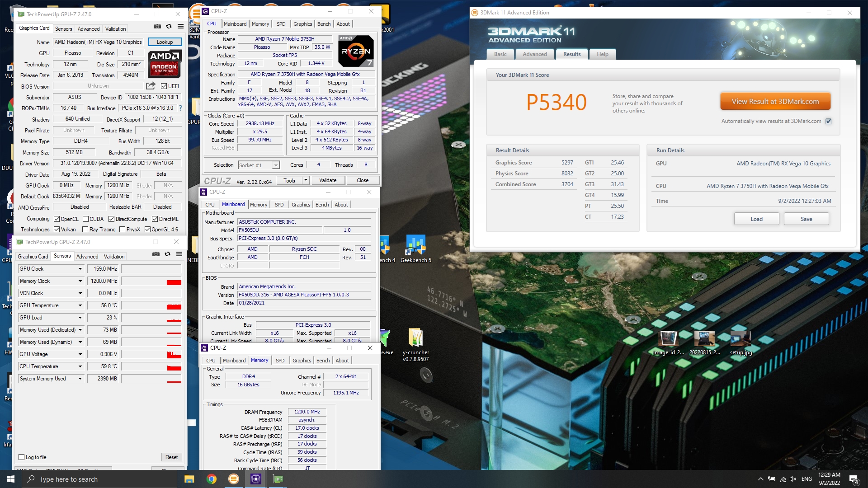The image size is (868, 488).
Task: Click the Lookup button in GPU-Z
Action: point(165,42)
